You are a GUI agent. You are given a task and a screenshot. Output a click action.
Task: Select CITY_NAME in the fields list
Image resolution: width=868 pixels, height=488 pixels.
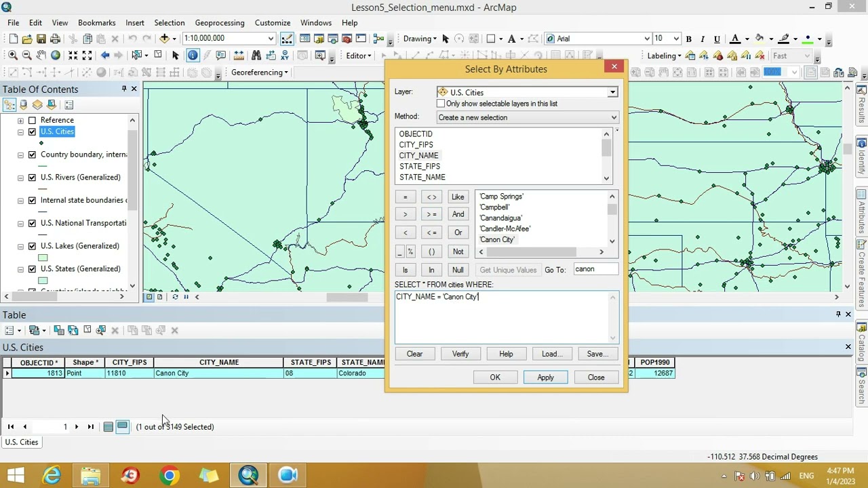[x=418, y=155]
